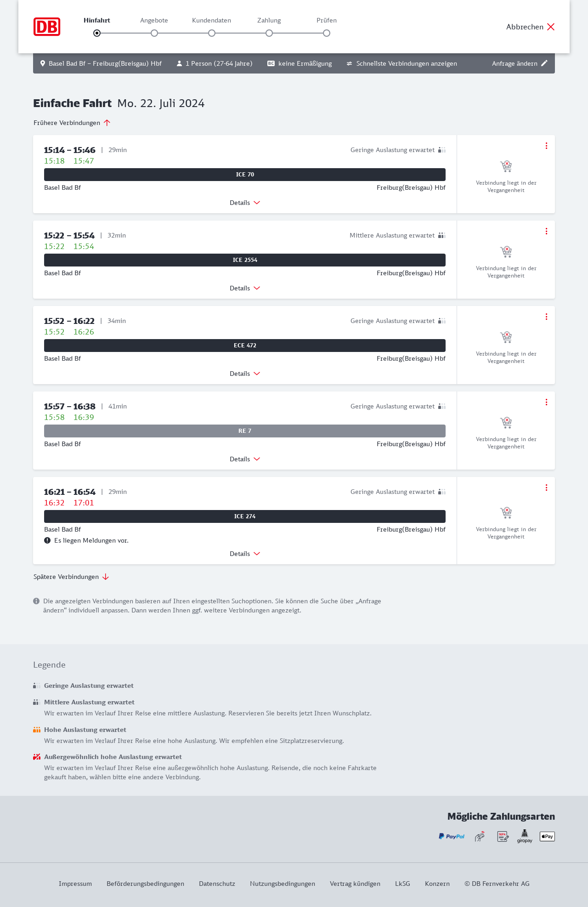This screenshot has height=907, width=588.
Task: Click occupancy icon for the ICE 2554 connection
Action: point(442,235)
